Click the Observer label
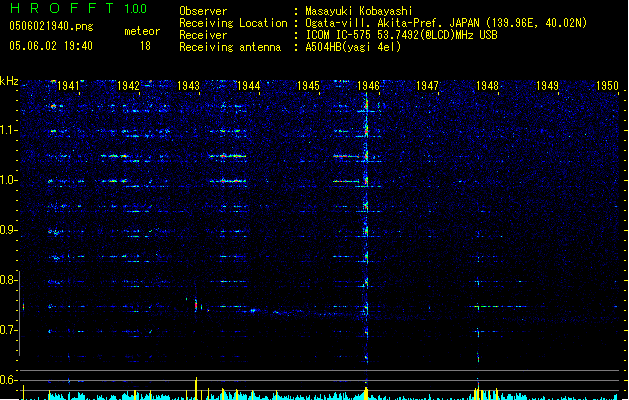This screenshot has height=400, width=629. tap(203, 11)
